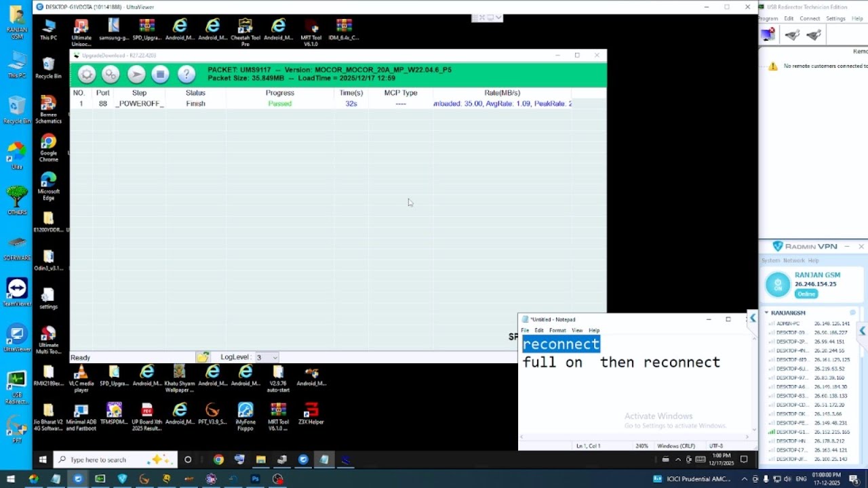
Task: Click the Finish status cell
Action: point(195,104)
